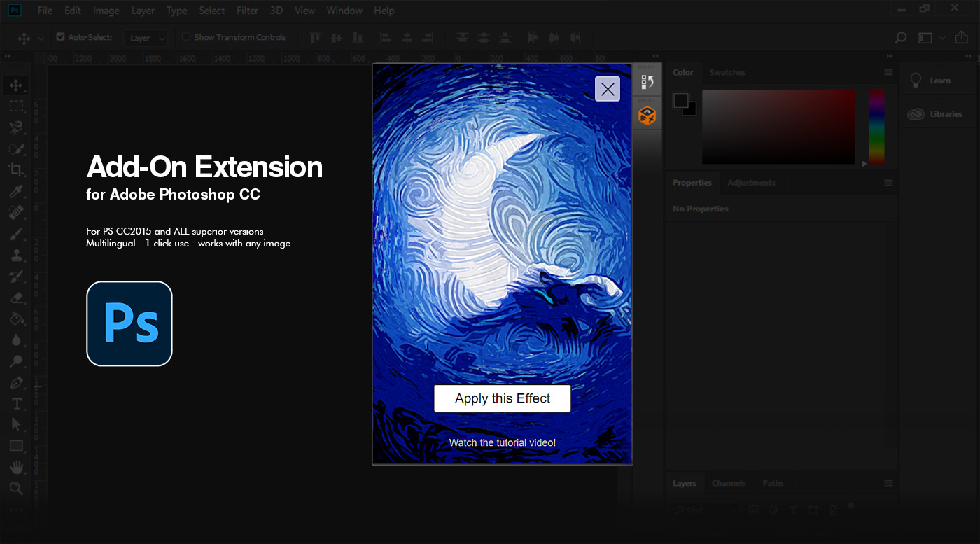Viewport: 980px width, 544px height.
Task: Select the Rectangle shape tool
Action: pyautogui.click(x=15, y=446)
